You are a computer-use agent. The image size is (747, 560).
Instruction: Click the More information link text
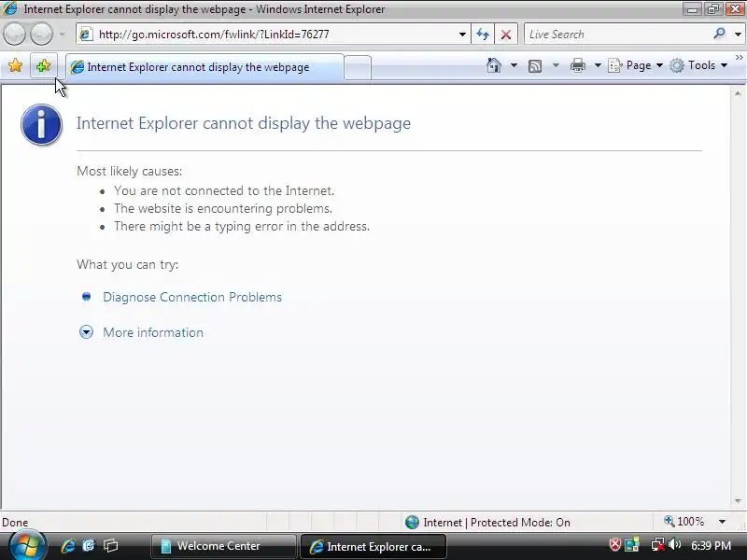click(153, 332)
